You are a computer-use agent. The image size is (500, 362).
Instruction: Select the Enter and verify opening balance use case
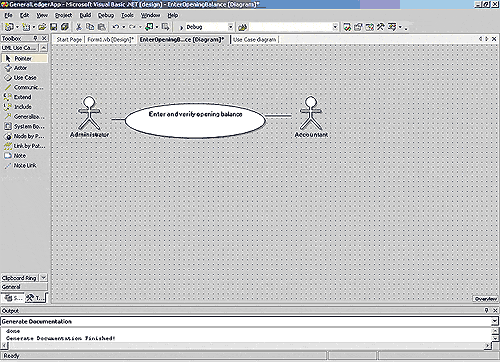tap(195, 120)
